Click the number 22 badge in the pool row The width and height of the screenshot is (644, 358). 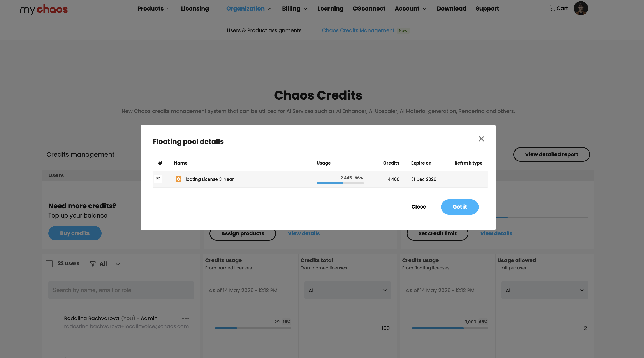158,179
